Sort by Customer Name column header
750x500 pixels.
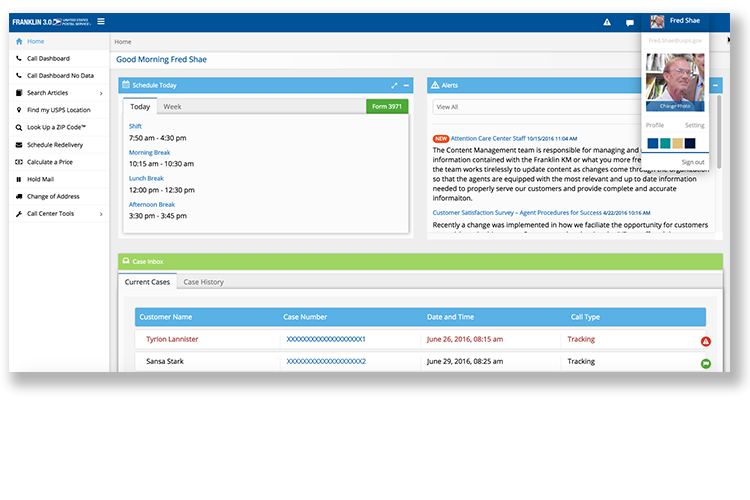point(165,317)
